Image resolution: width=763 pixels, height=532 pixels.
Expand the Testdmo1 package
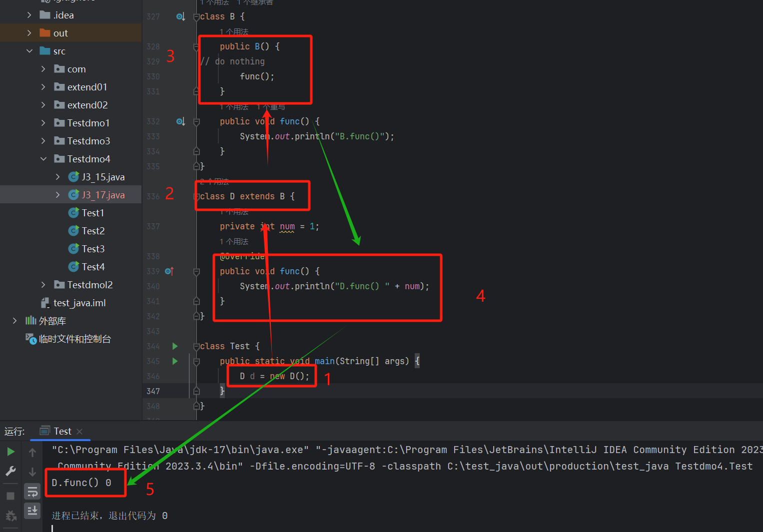43,123
